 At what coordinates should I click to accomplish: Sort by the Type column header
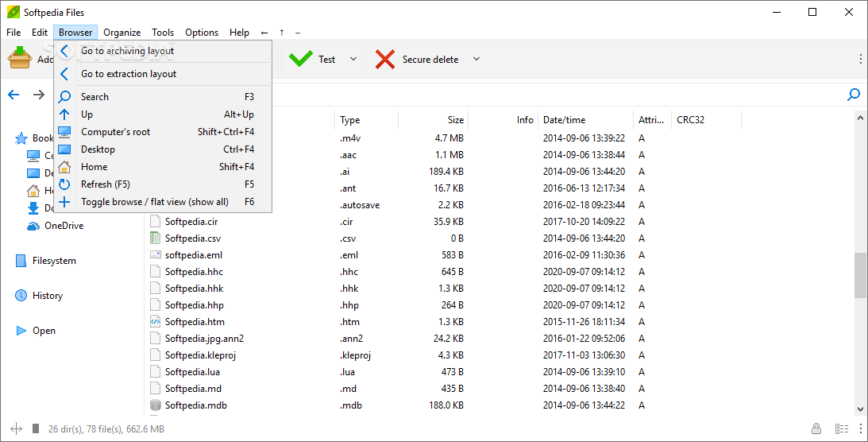(366, 119)
